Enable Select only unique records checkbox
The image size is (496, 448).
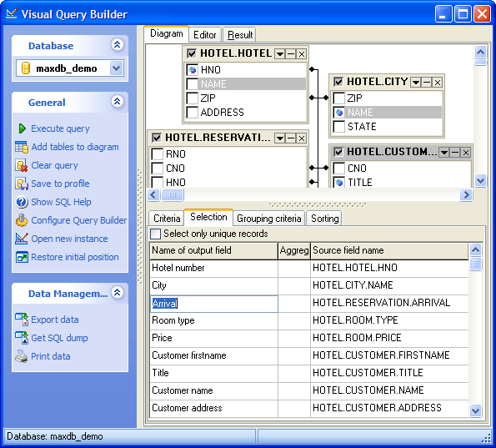pos(155,234)
